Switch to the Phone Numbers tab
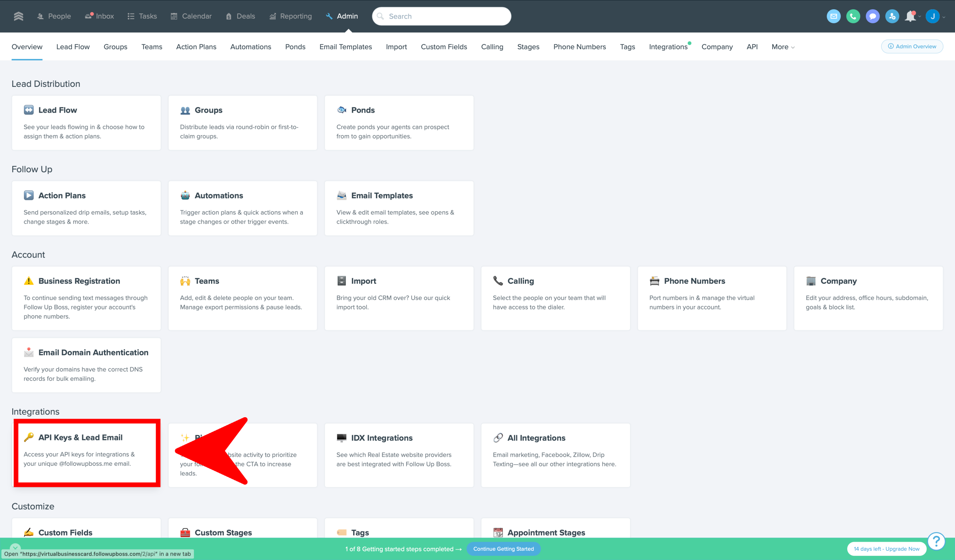Viewport: 955px width, 560px height. point(579,47)
